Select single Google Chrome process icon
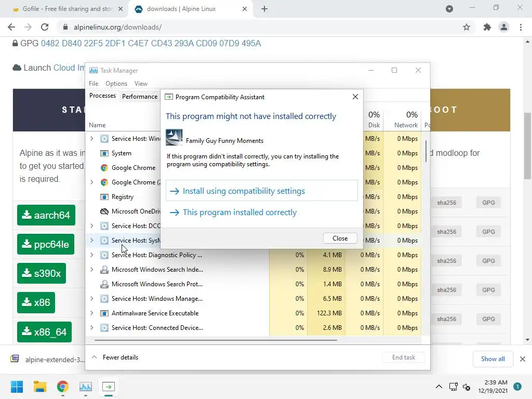532x399 pixels. pyautogui.click(x=104, y=168)
